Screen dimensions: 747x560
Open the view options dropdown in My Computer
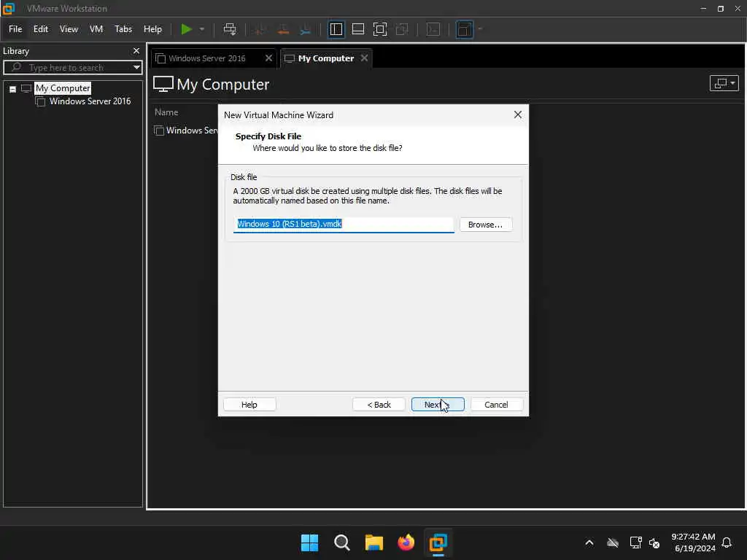[x=724, y=83]
